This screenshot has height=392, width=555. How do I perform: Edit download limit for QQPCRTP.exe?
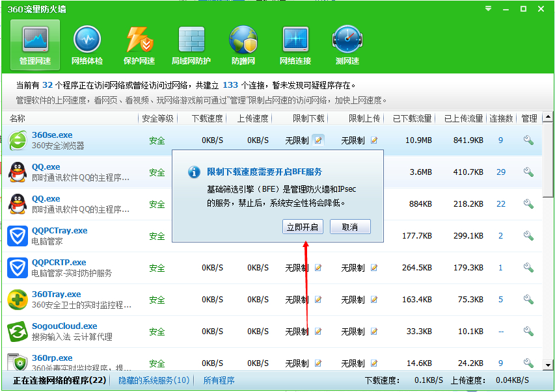pyautogui.click(x=318, y=268)
